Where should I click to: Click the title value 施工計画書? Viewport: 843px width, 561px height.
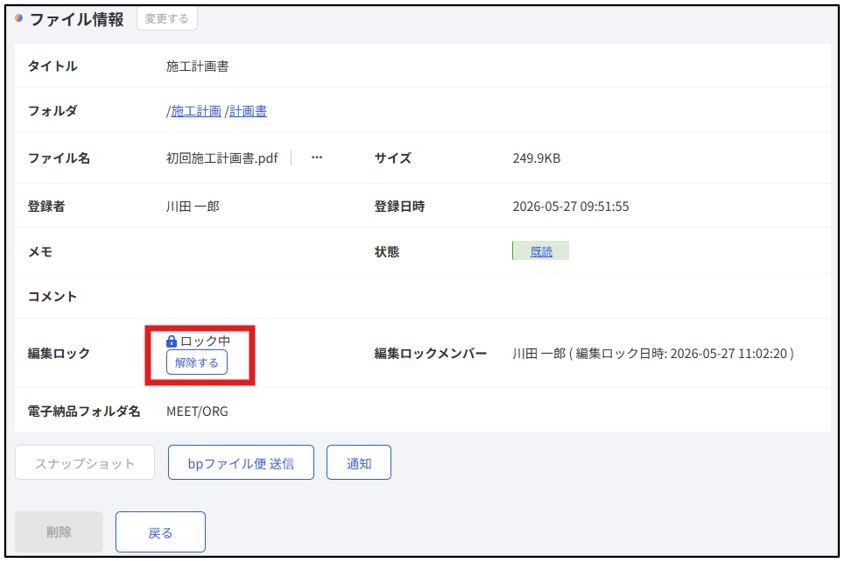pos(197,66)
